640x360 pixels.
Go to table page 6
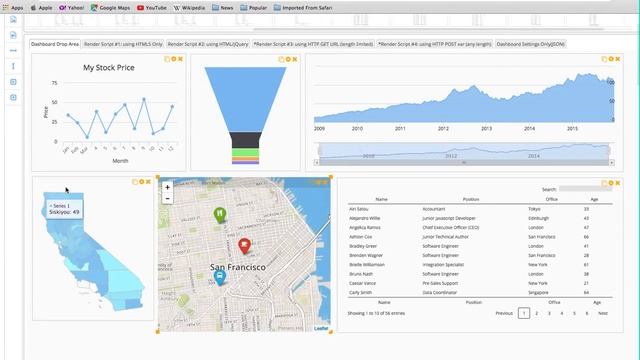[587, 313]
